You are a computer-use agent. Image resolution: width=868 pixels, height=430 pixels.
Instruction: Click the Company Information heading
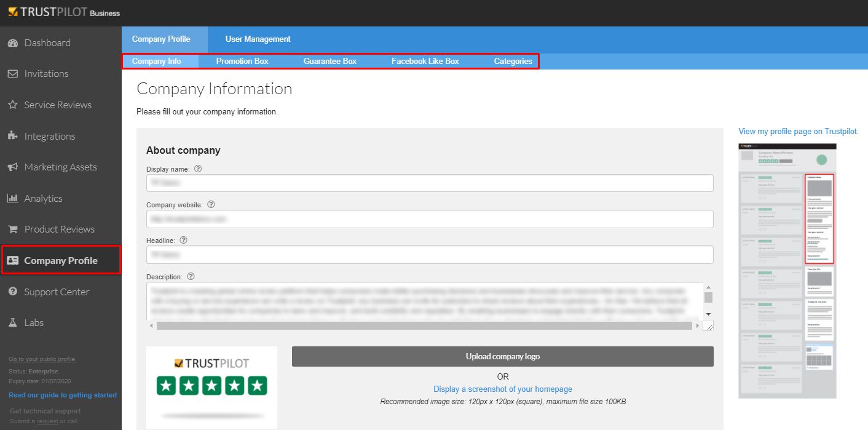[215, 89]
